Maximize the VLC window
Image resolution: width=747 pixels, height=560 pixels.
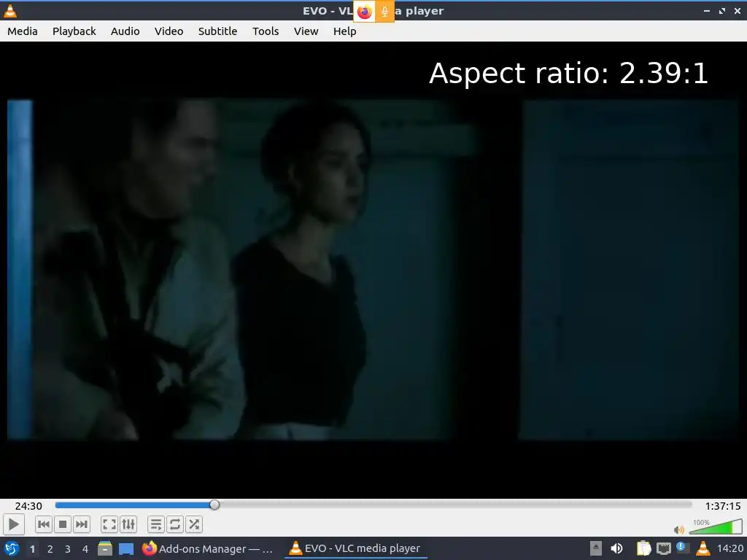(x=722, y=11)
